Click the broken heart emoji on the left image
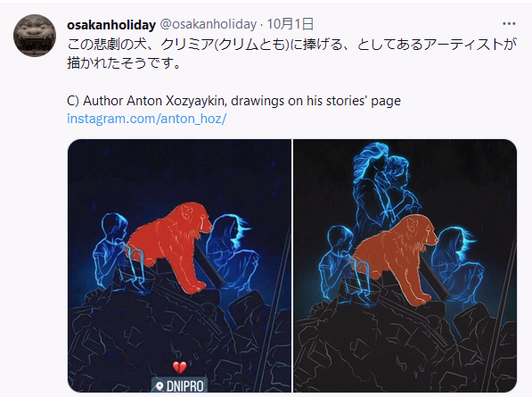532x397 pixels. [179, 368]
